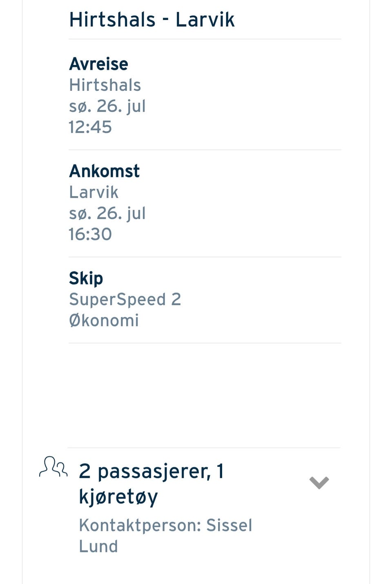
Task: Click the arrival time 16:30
Action: pos(90,234)
